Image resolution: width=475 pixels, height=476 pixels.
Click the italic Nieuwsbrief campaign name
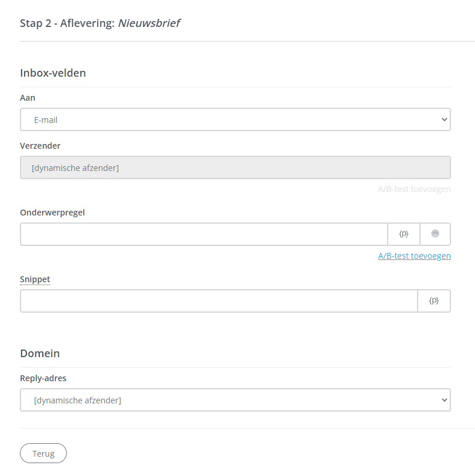click(x=149, y=23)
